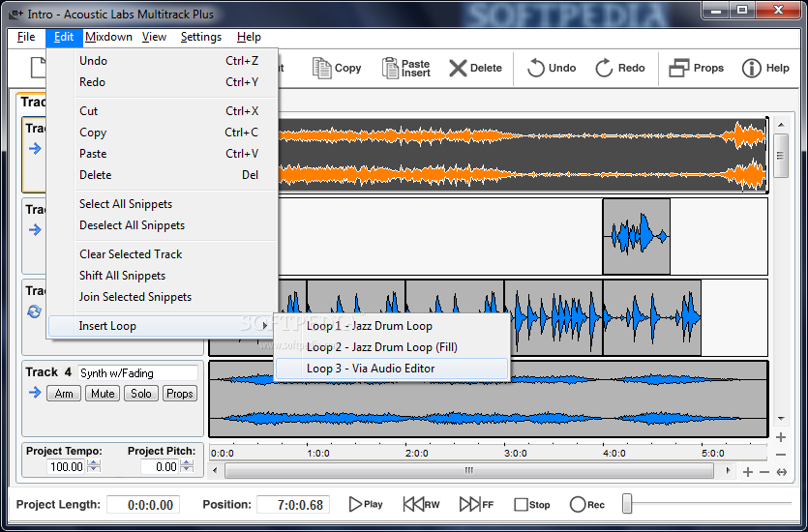The height and width of the screenshot is (532, 808).
Task: Choose Delete from the Edit menu
Action: 163,175
